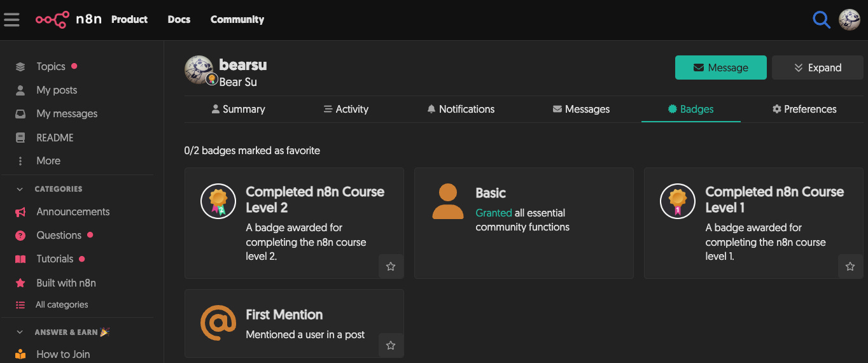
Task: Go to the Messages tab
Action: pyautogui.click(x=581, y=109)
